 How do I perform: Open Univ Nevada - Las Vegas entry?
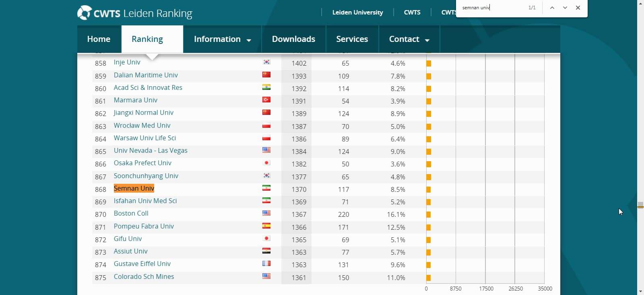pyautogui.click(x=151, y=150)
